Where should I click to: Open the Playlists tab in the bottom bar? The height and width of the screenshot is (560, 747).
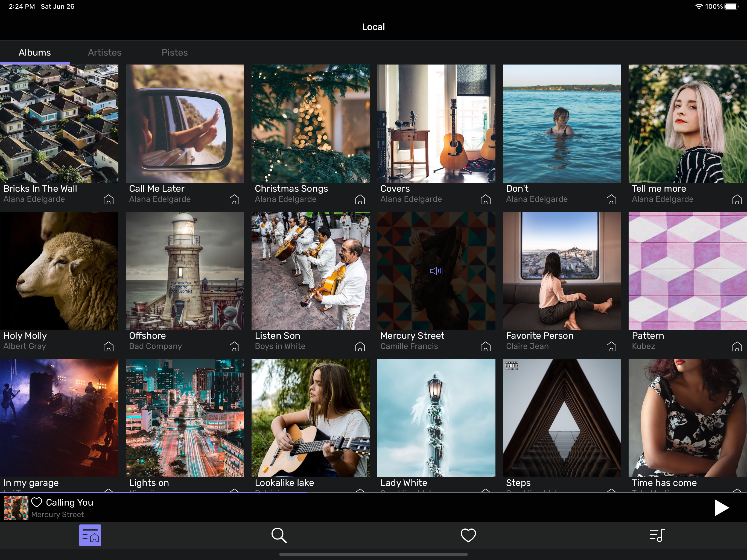pos(657,535)
